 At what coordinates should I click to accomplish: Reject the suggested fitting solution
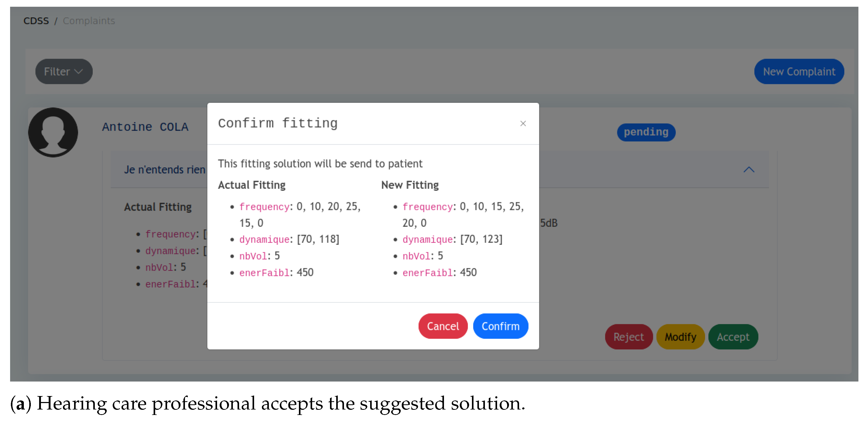[x=628, y=337]
